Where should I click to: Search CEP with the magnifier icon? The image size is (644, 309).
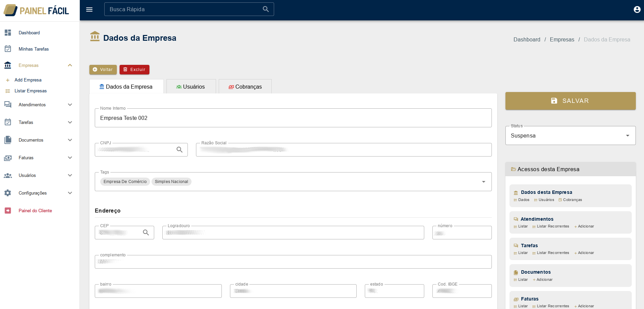point(146,233)
